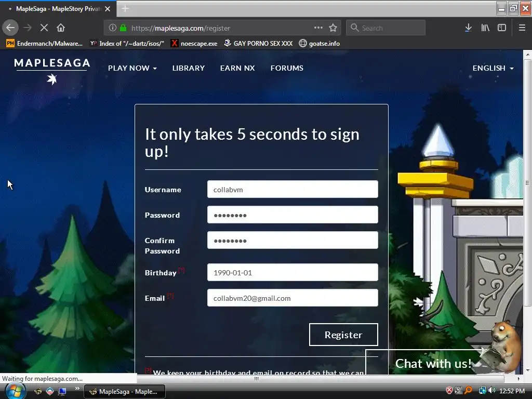Toggle the sidebar view icon
Image resolution: width=532 pixels, height=399 pixels.
point(502,28)
